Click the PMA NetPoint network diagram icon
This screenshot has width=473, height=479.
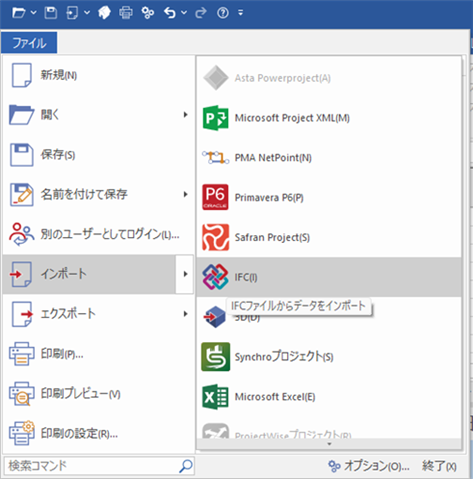tap(216, 157)
